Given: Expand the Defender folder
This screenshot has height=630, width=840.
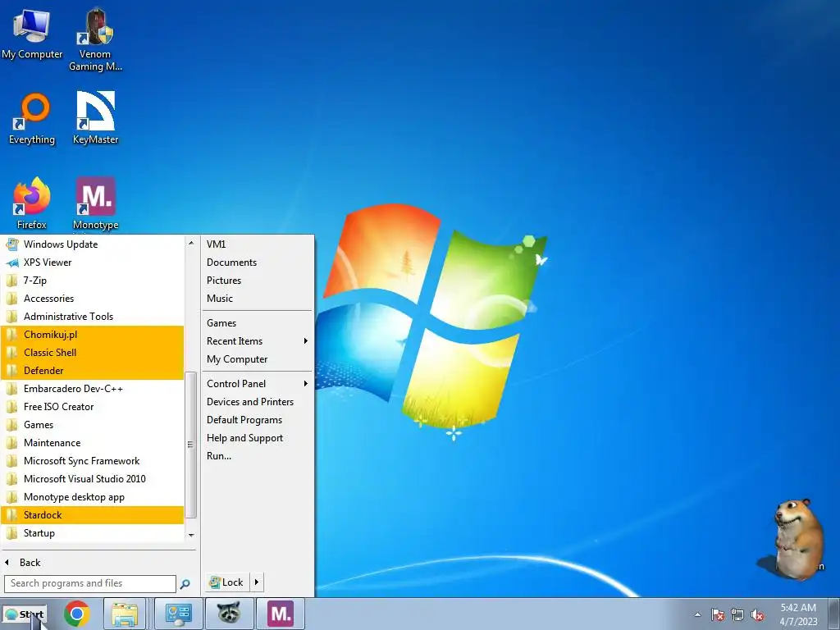Looking at the screenshot, I should (x=93, y=371).
